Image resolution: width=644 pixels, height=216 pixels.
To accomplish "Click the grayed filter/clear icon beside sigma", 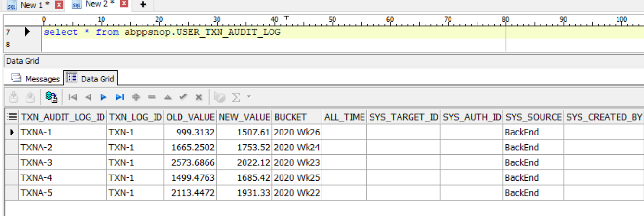I will click(x=219, y=97).
